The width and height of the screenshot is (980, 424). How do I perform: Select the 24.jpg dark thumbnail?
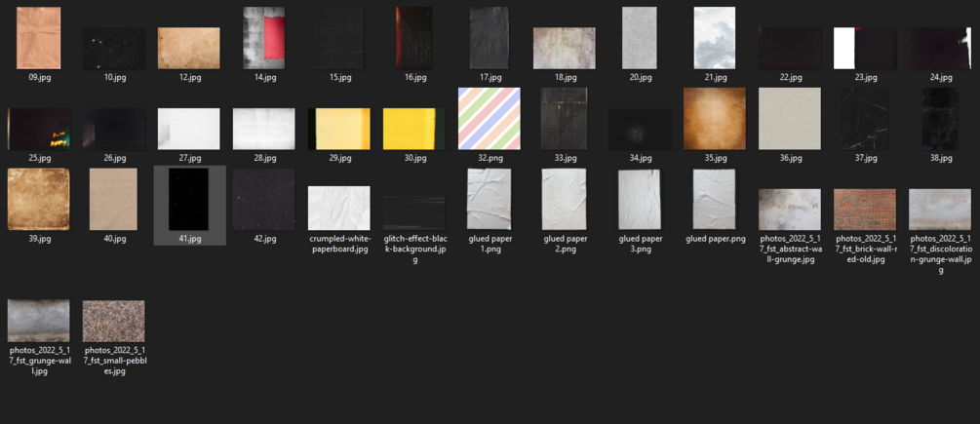(940, 48)
